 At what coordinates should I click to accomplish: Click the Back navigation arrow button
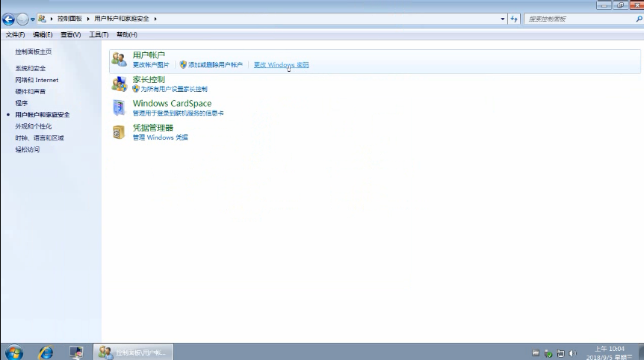click(x=8, y=19)
